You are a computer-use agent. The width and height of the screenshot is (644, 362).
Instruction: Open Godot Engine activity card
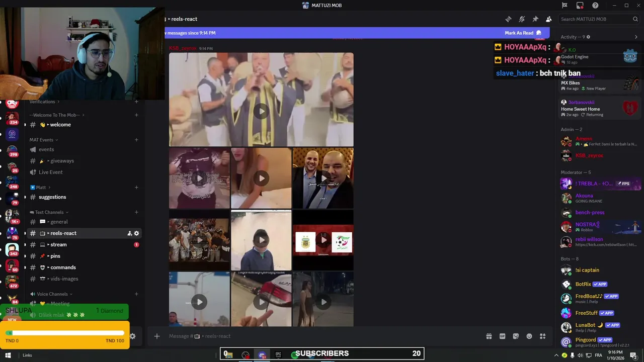(x=599, y=56)
